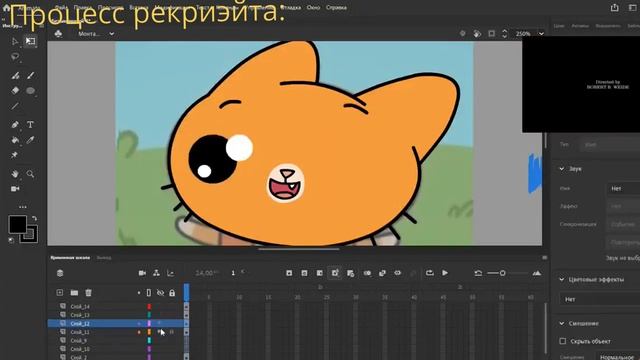Open the three-dots Edit Toolbar menu
Image resolution: width=640 pixels, height=360 pixels.
[22, 207]
